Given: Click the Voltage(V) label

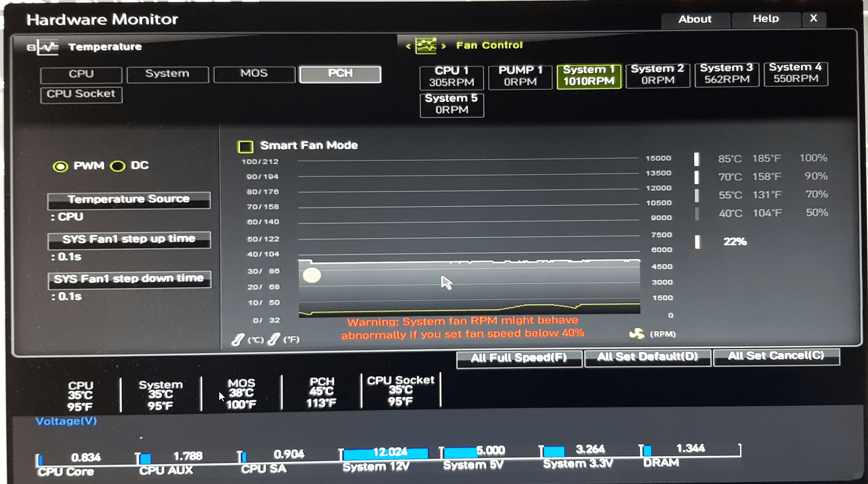Looking at the screenshot, I should coord(66,421).
